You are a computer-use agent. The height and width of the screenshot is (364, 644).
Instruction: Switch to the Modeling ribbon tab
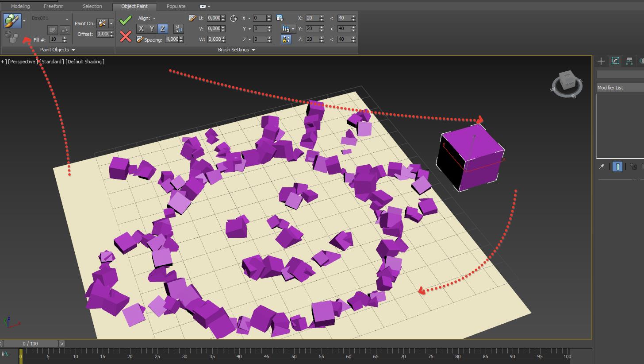pos(20,6)
